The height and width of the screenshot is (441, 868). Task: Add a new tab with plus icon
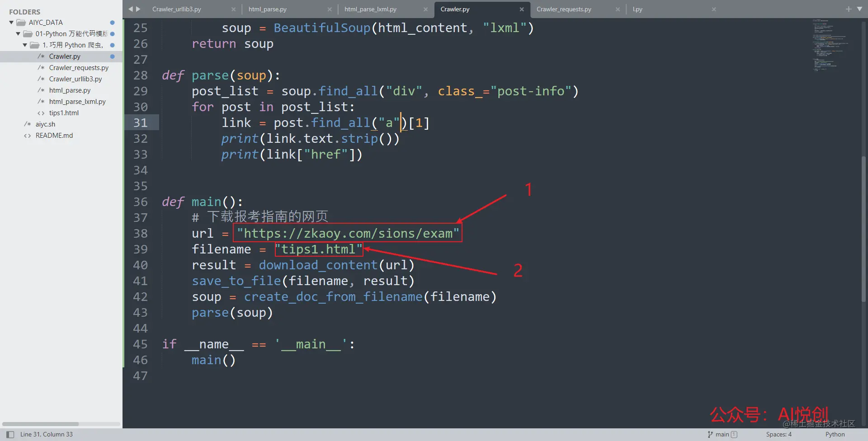(x=849, y=9)
